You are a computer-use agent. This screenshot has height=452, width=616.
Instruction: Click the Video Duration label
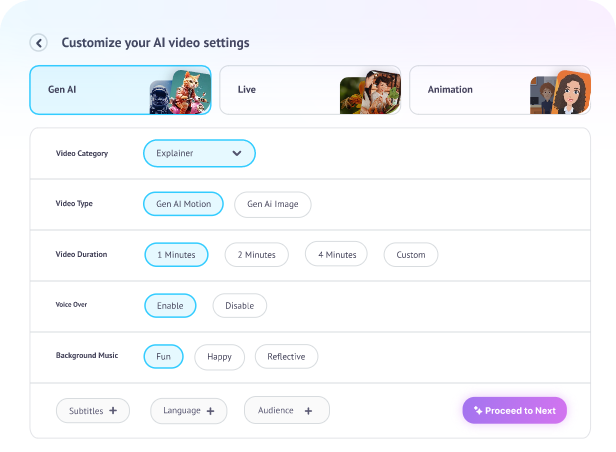81,254
